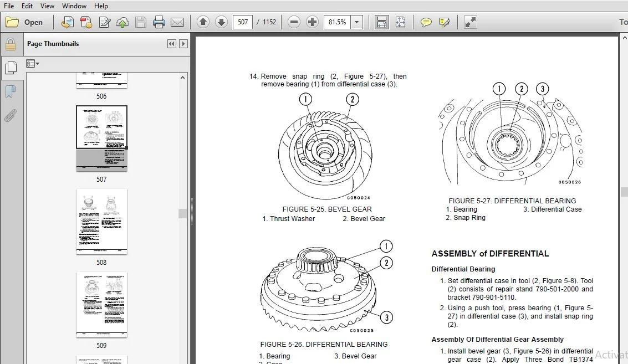Click the zoom in plus button
The width and height of the screenshot is (628, 364).
[x=312, y=22]
